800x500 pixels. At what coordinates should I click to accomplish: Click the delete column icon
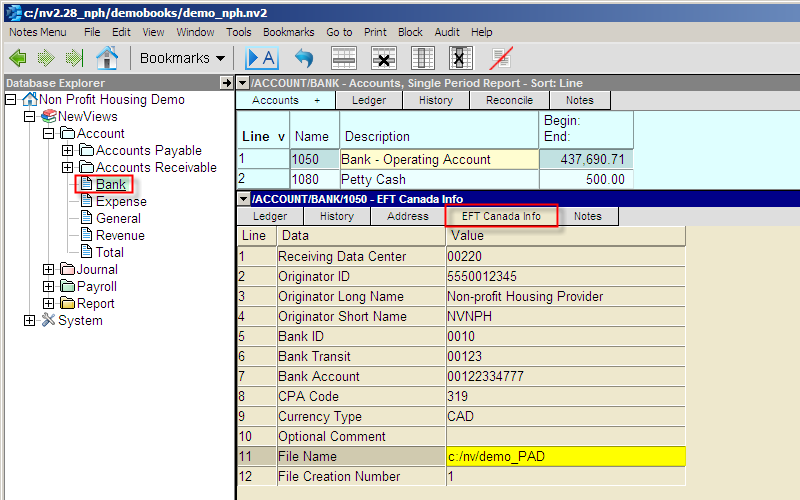(x=460, y=58)
